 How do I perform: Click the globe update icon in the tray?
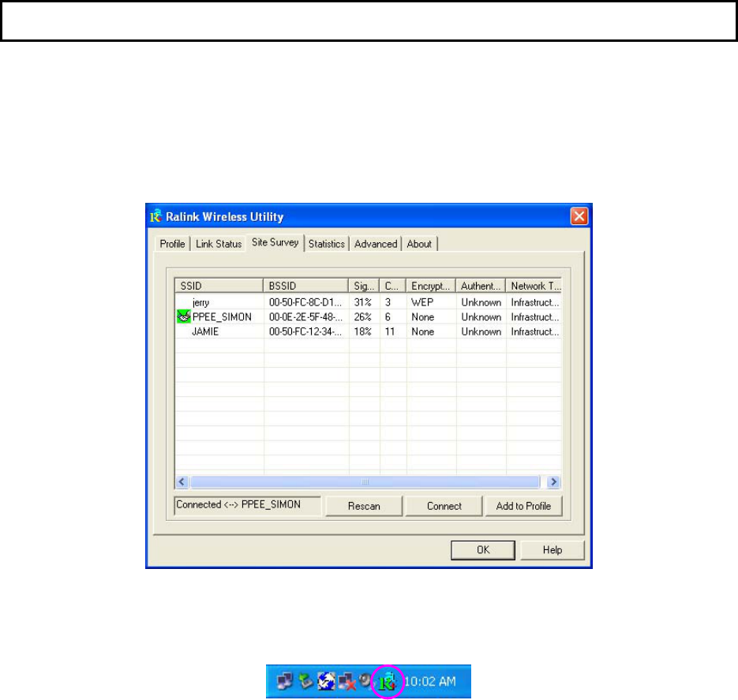point(326,681)
